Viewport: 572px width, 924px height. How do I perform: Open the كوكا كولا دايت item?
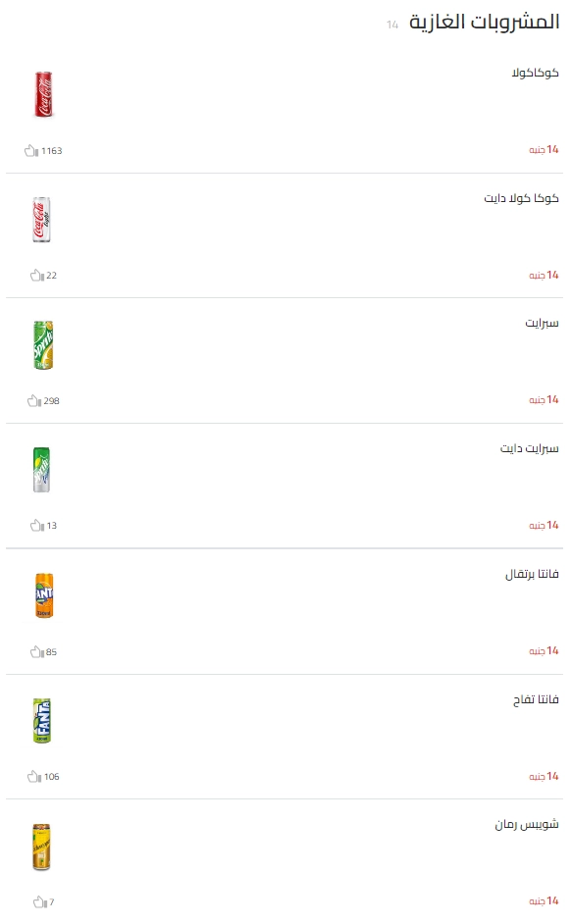click(x=521, y=198)
